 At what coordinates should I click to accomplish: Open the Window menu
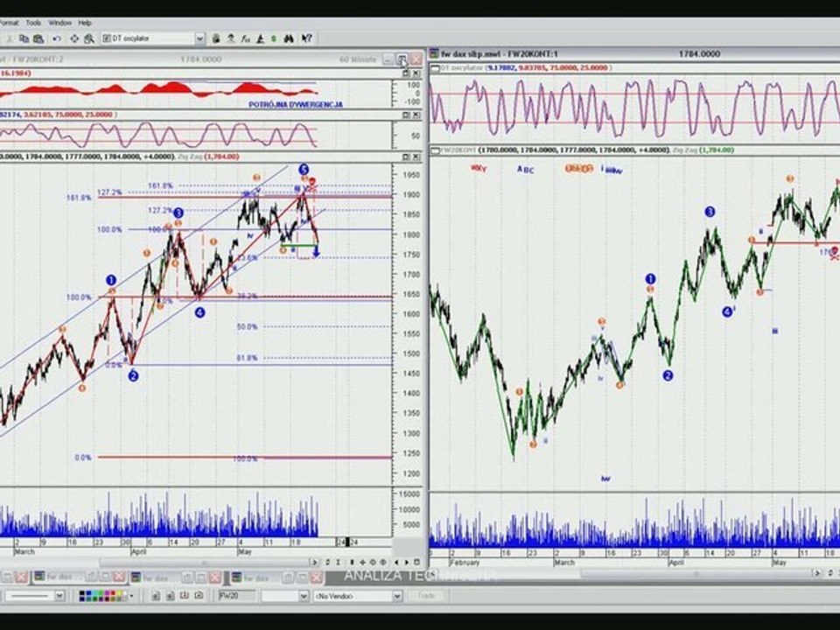point(60,23)
